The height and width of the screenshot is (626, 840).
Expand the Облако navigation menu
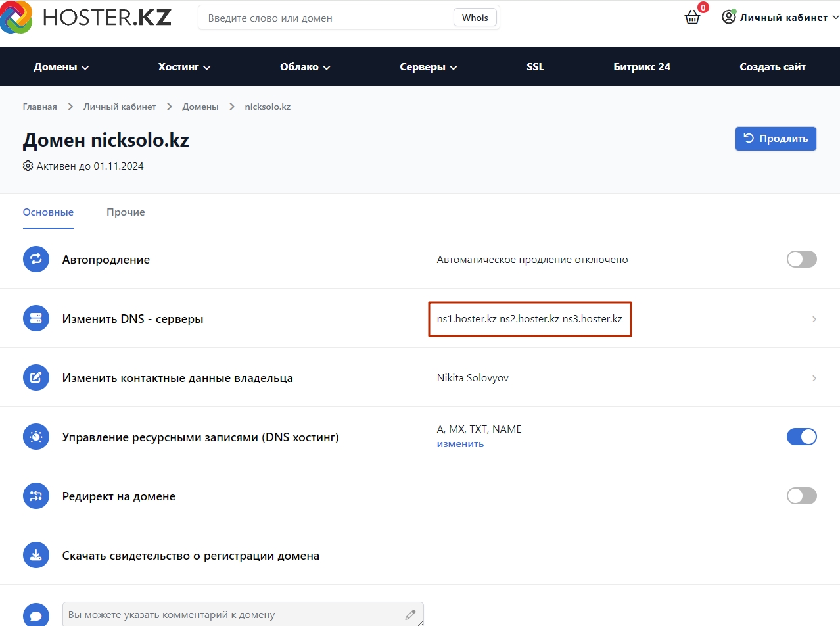click(x=305, y=66)
